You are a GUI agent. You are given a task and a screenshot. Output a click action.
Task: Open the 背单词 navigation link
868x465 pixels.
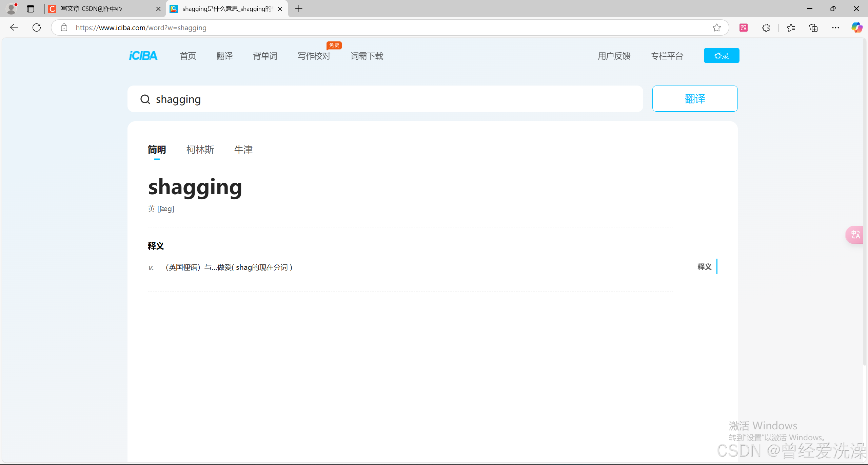pyautogui.click(x=265, y=56)
